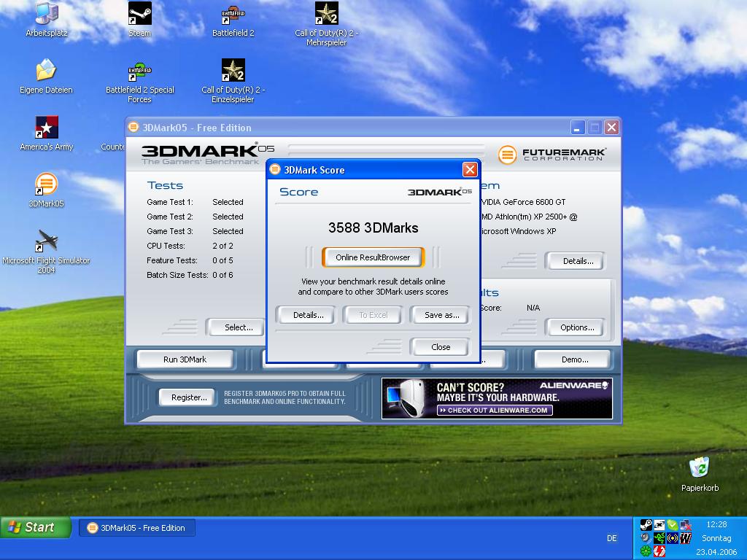Select Call of Duty 2 Einzelspieler shortcut
This screenshot has width=747, height=560.
coord(233,81)
